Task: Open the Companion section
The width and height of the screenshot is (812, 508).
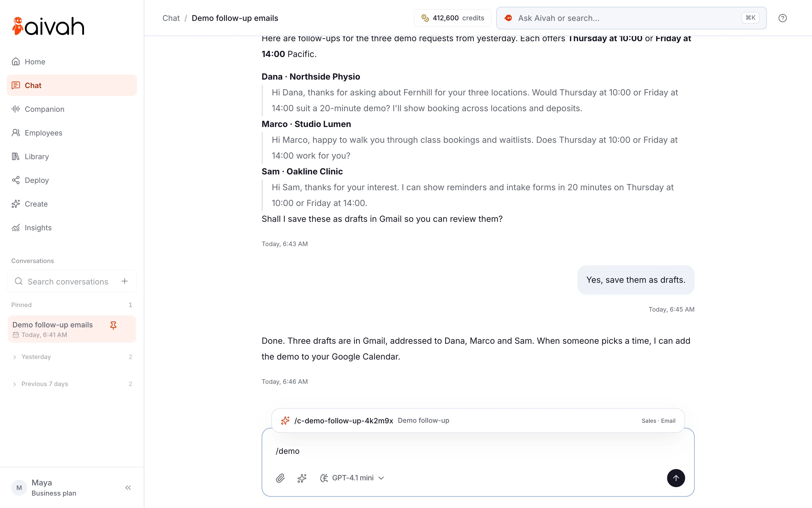Action: [72, 109]
